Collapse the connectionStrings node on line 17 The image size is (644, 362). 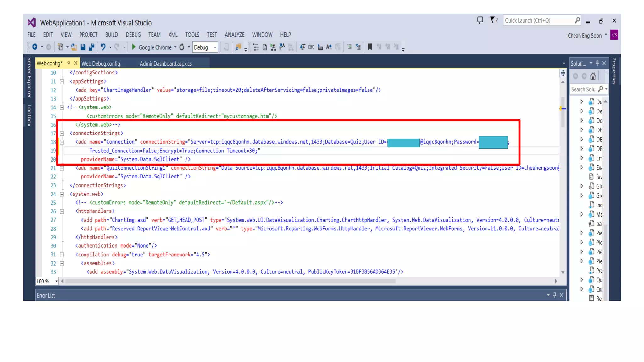click(x=62, y=134)
